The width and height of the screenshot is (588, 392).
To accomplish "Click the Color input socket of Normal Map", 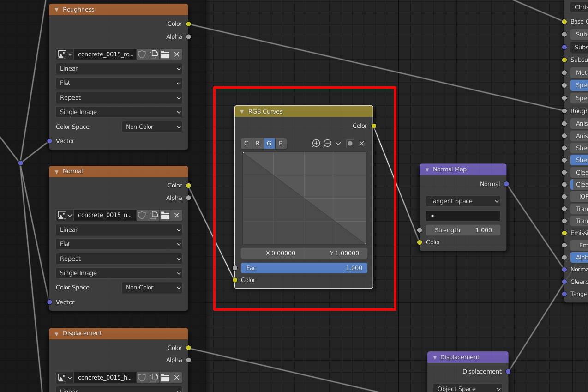I will point(420,242).
